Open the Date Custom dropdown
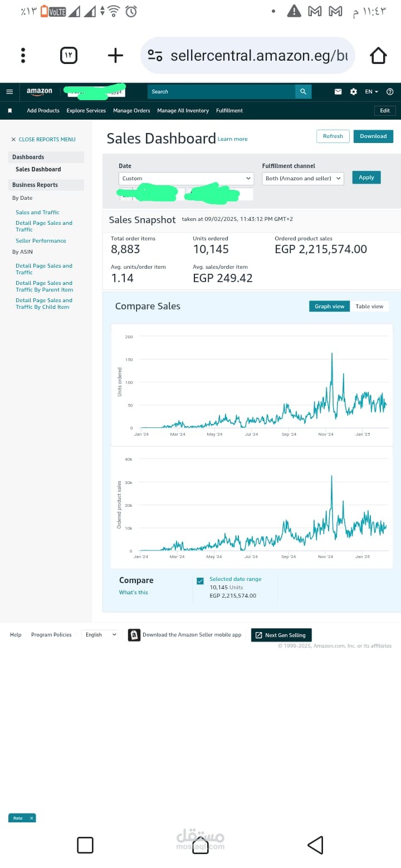The height and width of the screenshot is (868, 401). point(186,179)
